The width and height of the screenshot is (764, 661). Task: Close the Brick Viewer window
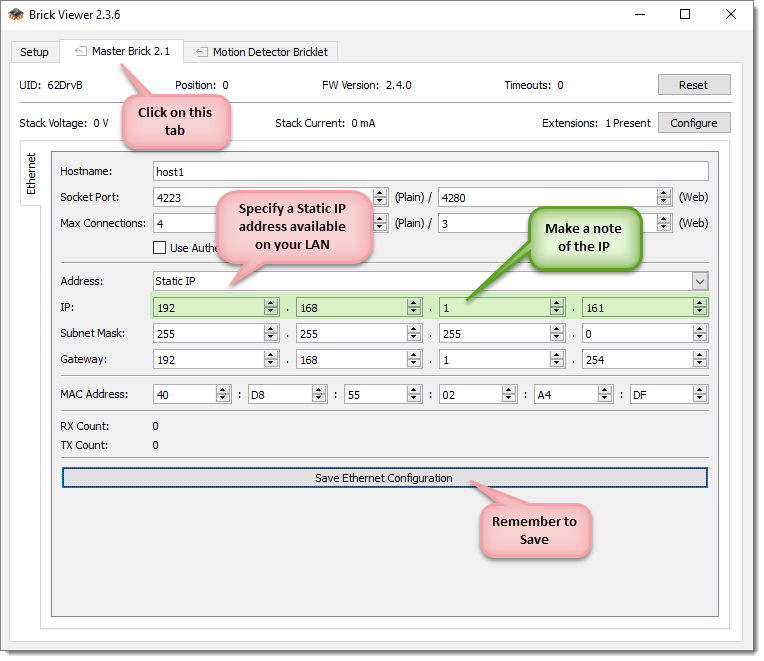point(731,15)
